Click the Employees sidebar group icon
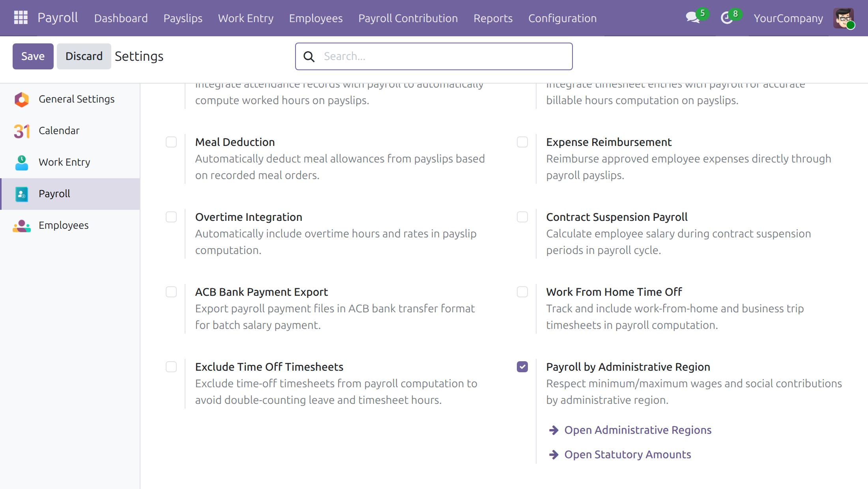 [x=22, y=226]
